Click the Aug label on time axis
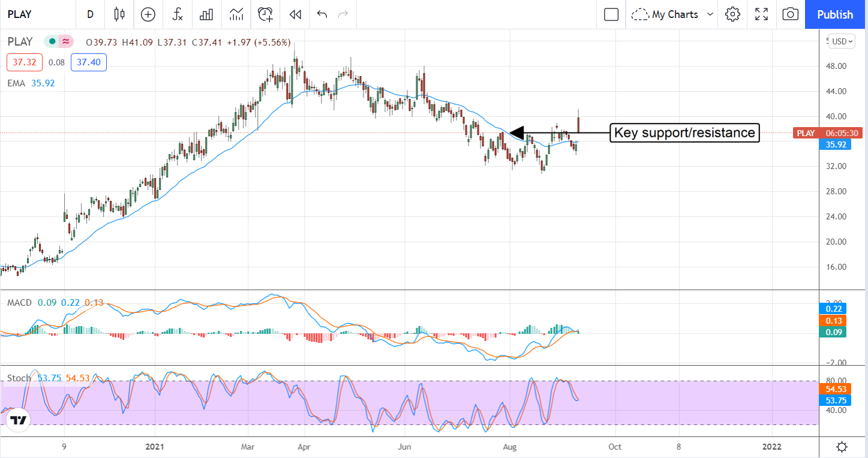Screen dimensions: 868x458 point(510,447)
